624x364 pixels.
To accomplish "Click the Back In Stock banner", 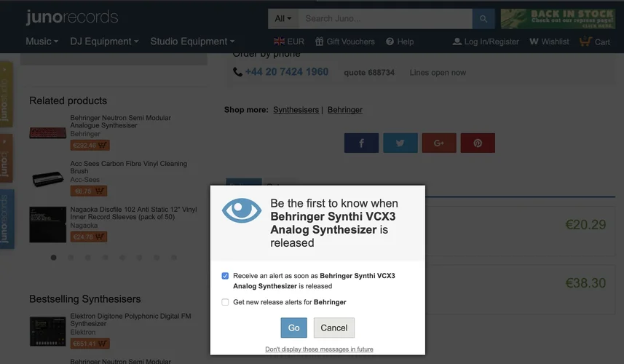I will 558,19.
